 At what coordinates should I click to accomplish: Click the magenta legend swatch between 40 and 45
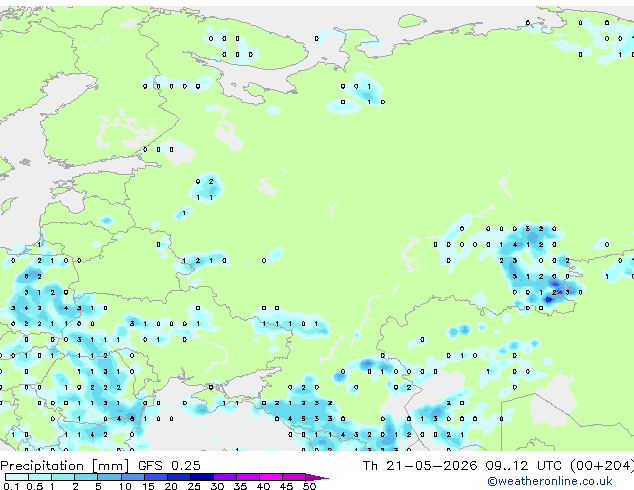coord(271,477)
